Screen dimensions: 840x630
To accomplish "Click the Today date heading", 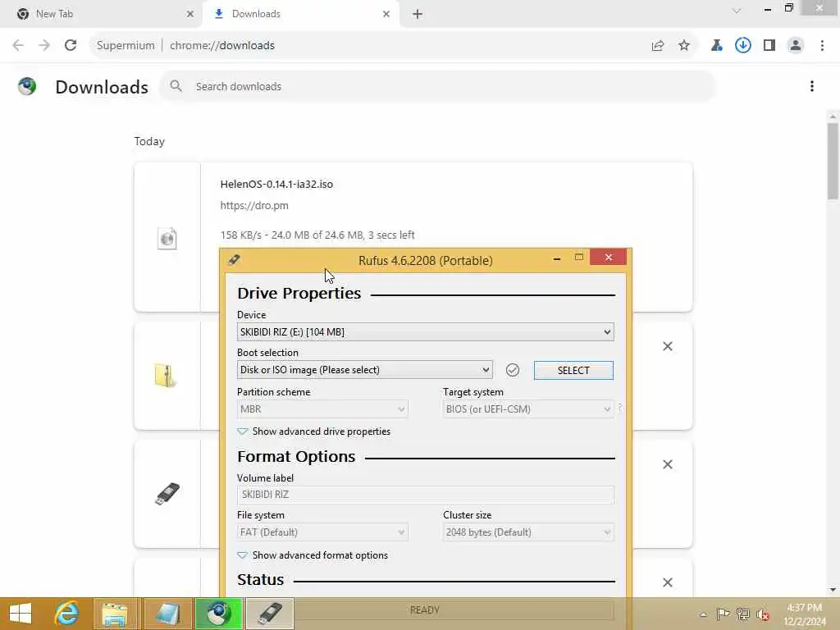I will 149,141.
